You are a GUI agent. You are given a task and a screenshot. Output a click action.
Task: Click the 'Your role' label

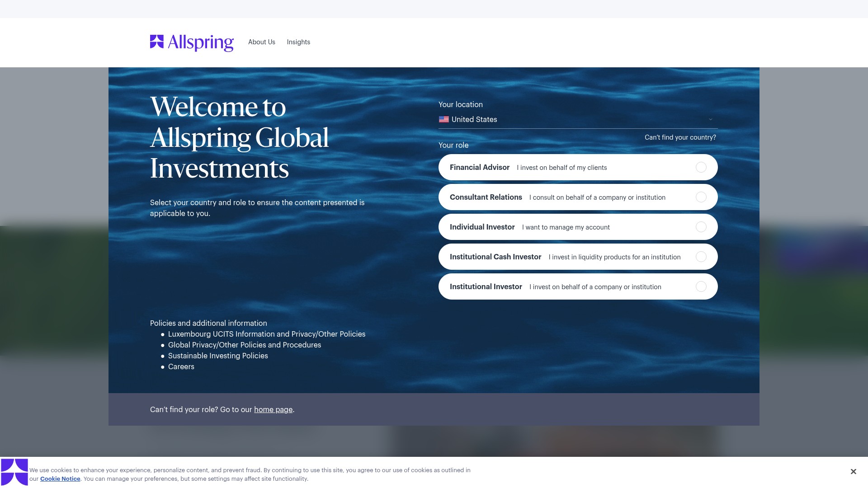click(453, 145)
